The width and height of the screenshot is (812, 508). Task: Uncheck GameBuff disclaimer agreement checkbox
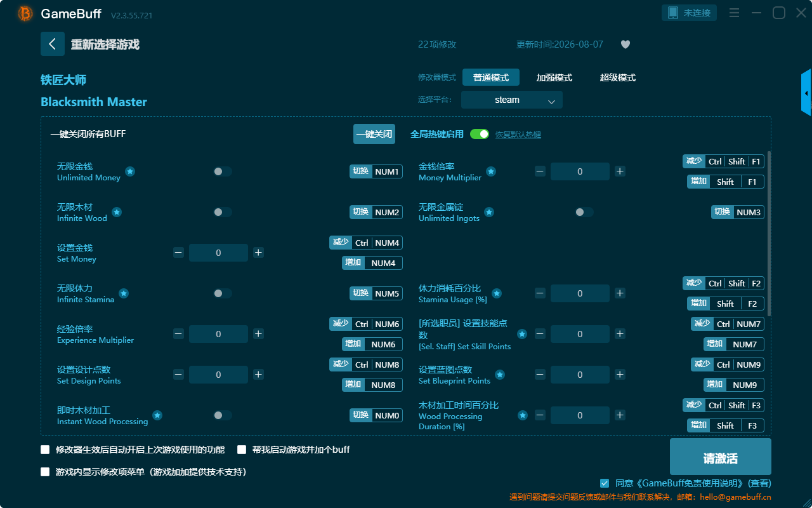[605, 483]
